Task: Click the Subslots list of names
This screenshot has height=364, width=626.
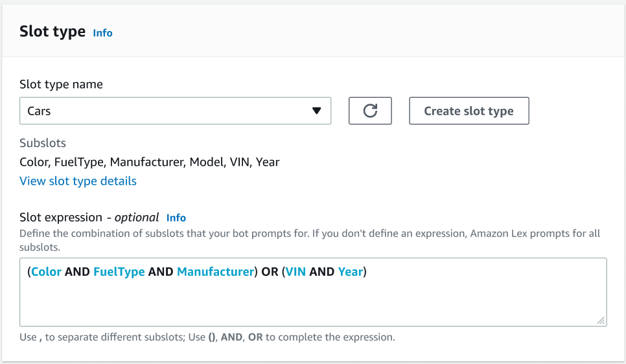Action: pyautogui.click(x=149, y=162)
